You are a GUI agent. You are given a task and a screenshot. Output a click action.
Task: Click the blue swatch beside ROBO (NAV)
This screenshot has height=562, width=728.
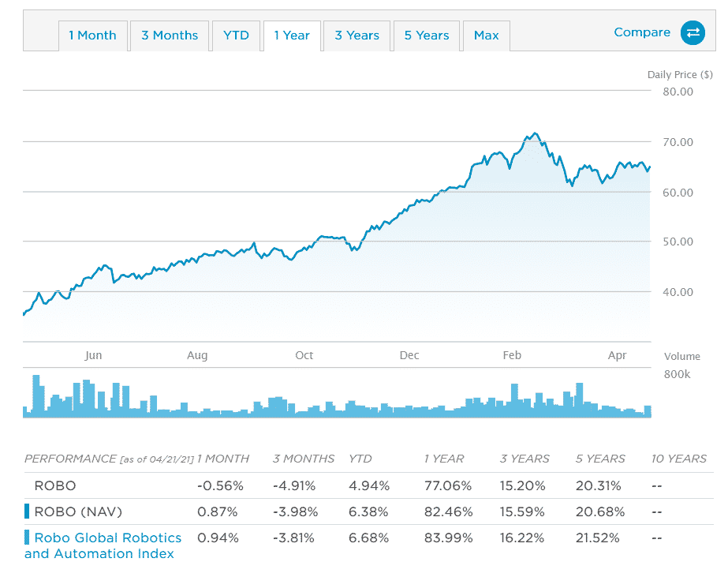pyautogui.click(x=27, y=511)
